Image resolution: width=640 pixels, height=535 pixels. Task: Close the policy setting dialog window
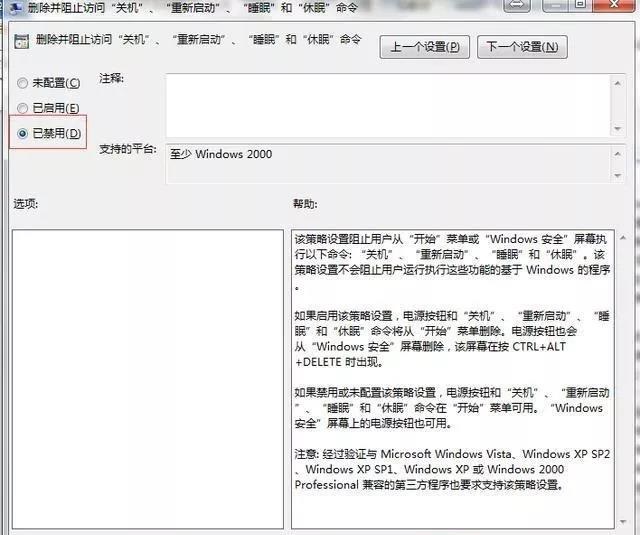pyautogui.click(x=615, y=5)
